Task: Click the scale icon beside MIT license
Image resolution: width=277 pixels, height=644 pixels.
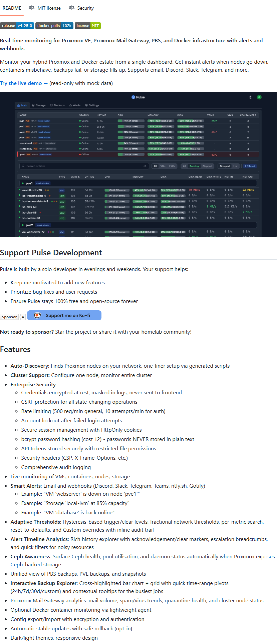Action: (32, 8)
